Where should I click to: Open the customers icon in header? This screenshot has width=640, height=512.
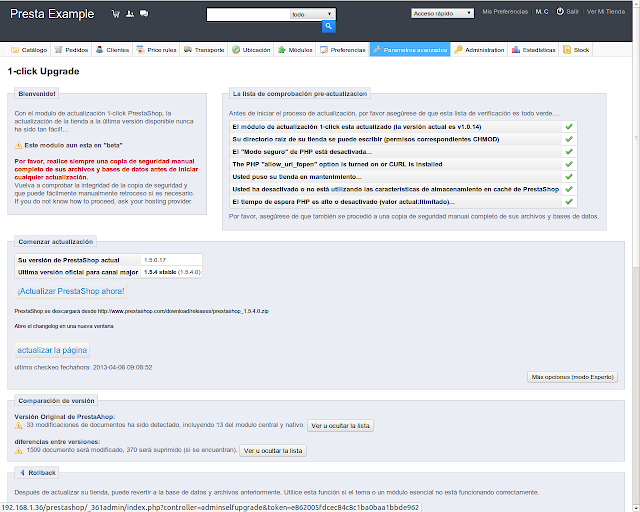coord(130,14)
